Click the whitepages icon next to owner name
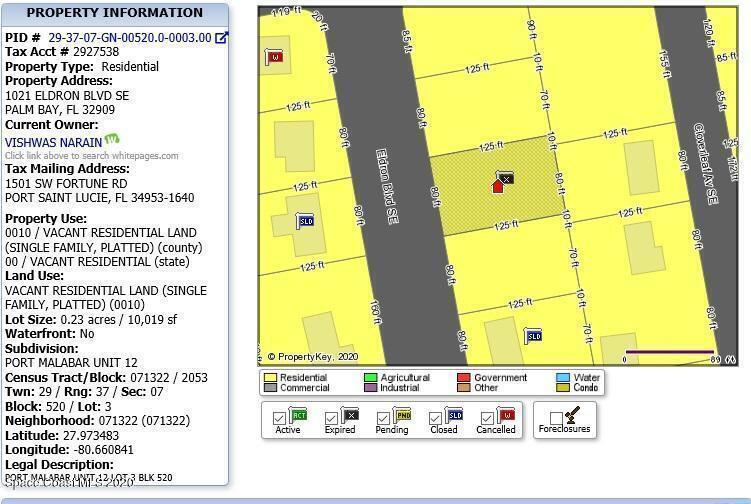This screenshot has height=504, width=751. point(112,141)
